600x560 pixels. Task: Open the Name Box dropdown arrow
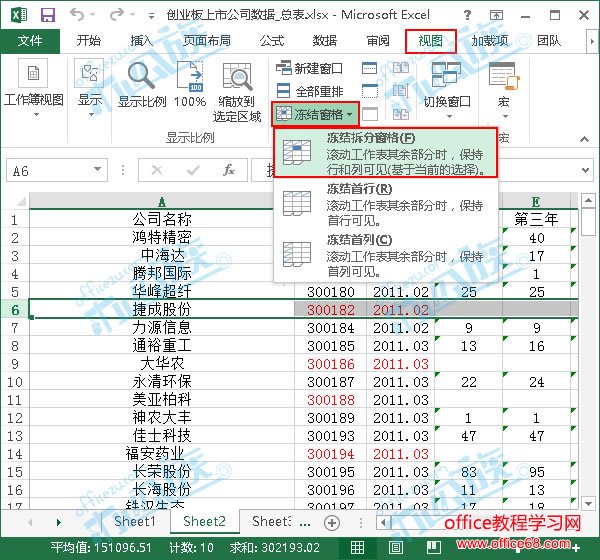98,169
